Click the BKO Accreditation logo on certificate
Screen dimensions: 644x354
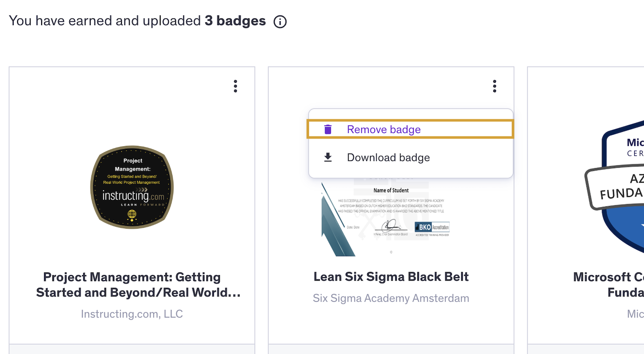point(432,228)
